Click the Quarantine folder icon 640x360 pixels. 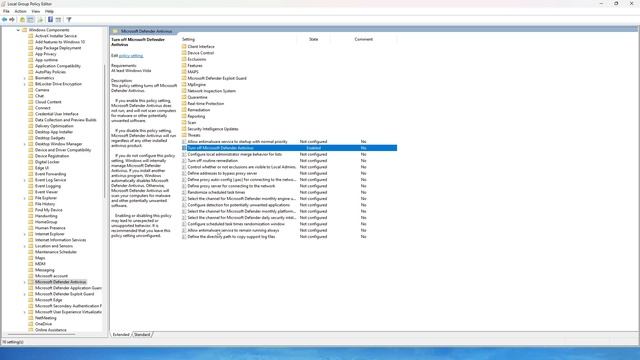click(184, 97)
